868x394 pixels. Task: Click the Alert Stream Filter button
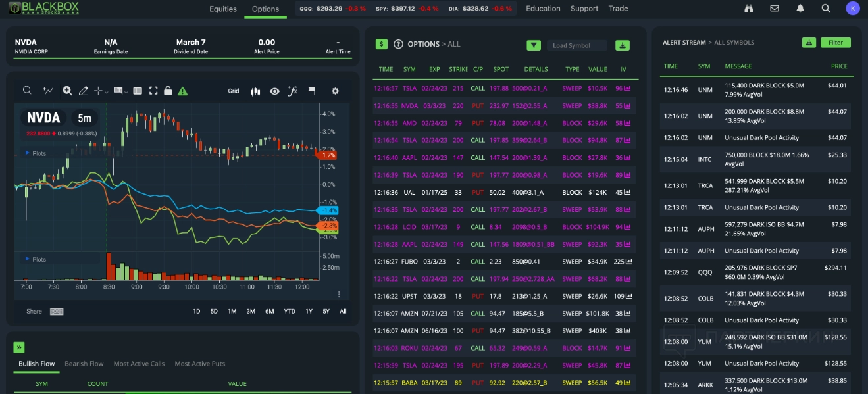pyautogui.click(x=835, y=43)
